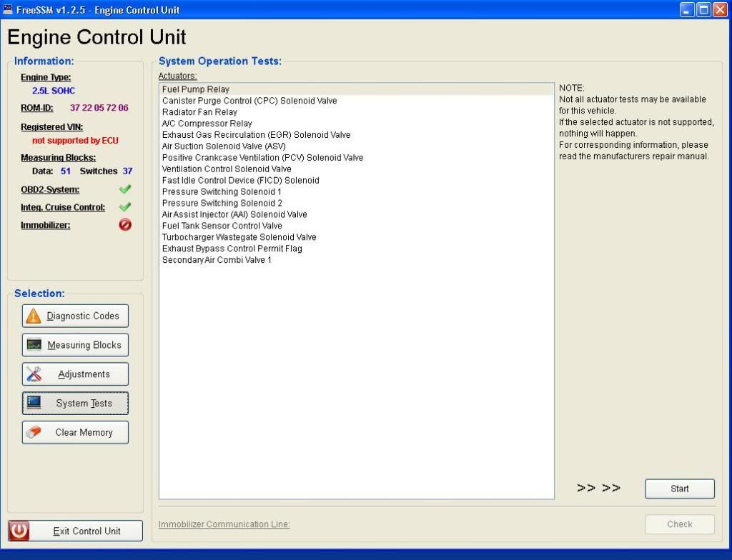Minimize the FreeSSM window
This screenshot has width=732, height=560.
tap(687, 9)
